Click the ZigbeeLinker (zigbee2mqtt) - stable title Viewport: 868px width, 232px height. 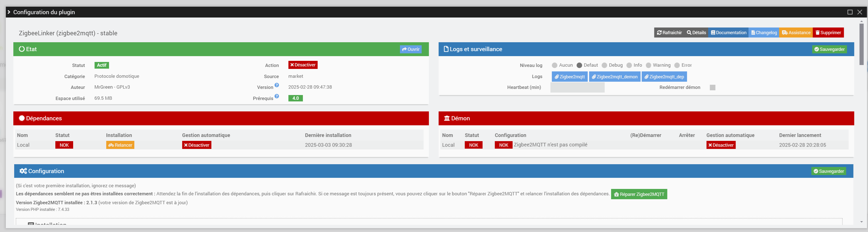[68, 33]
